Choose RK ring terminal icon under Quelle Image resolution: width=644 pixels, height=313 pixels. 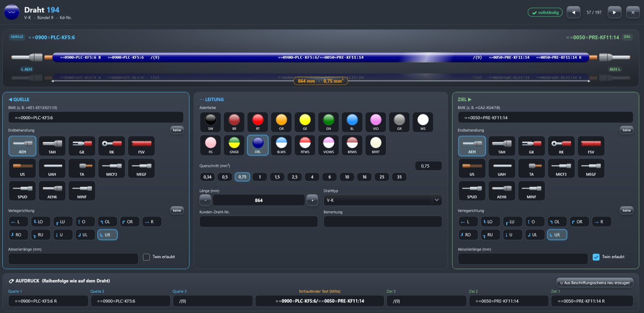(x=111, y=146)
